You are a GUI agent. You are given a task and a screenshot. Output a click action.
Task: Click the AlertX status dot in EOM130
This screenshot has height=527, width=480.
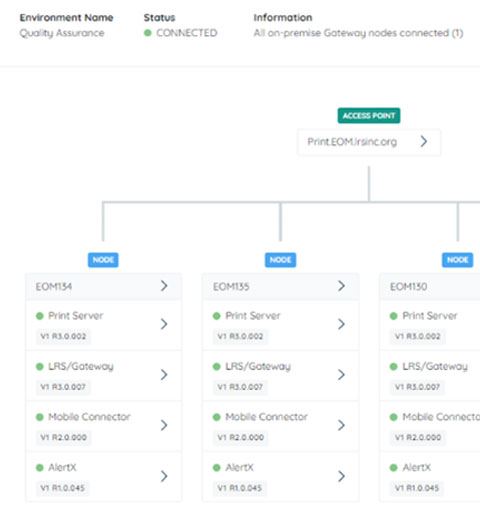click(x=394, y=468)
